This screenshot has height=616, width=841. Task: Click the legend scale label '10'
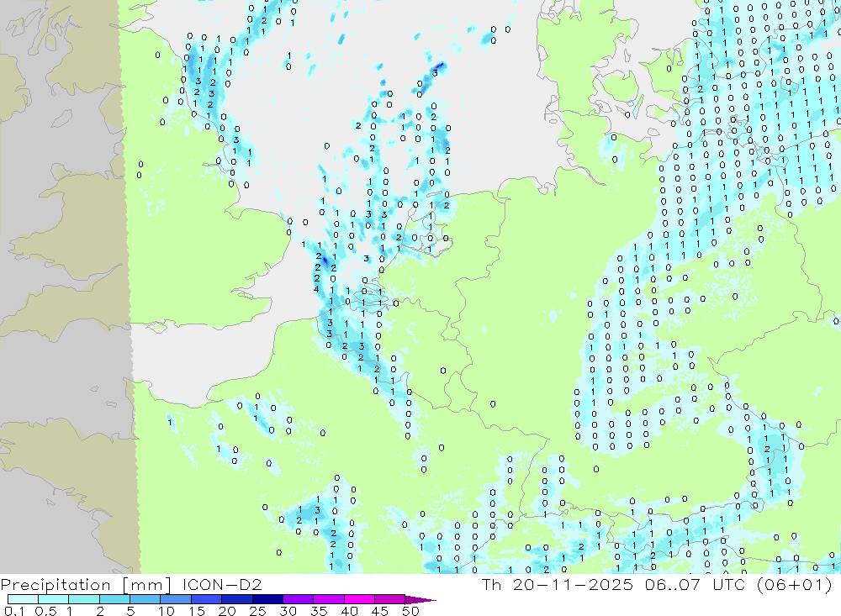click(x=166, y=611)
